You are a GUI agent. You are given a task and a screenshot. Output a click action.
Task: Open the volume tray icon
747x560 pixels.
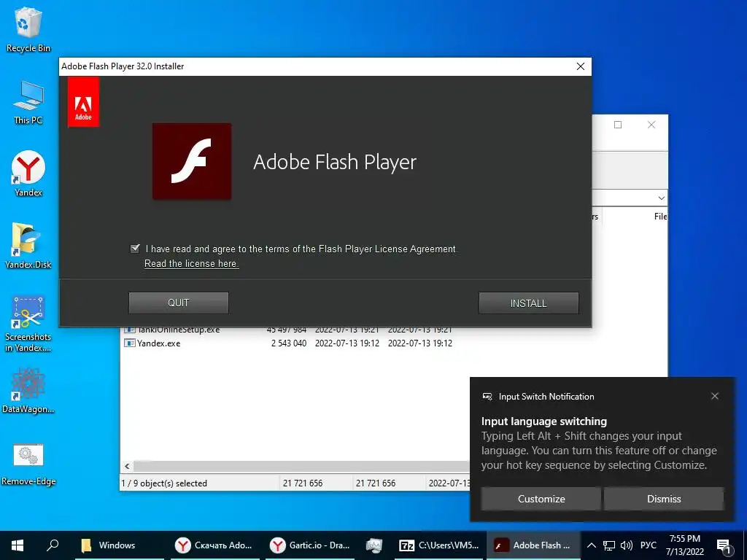coord(627,545)
